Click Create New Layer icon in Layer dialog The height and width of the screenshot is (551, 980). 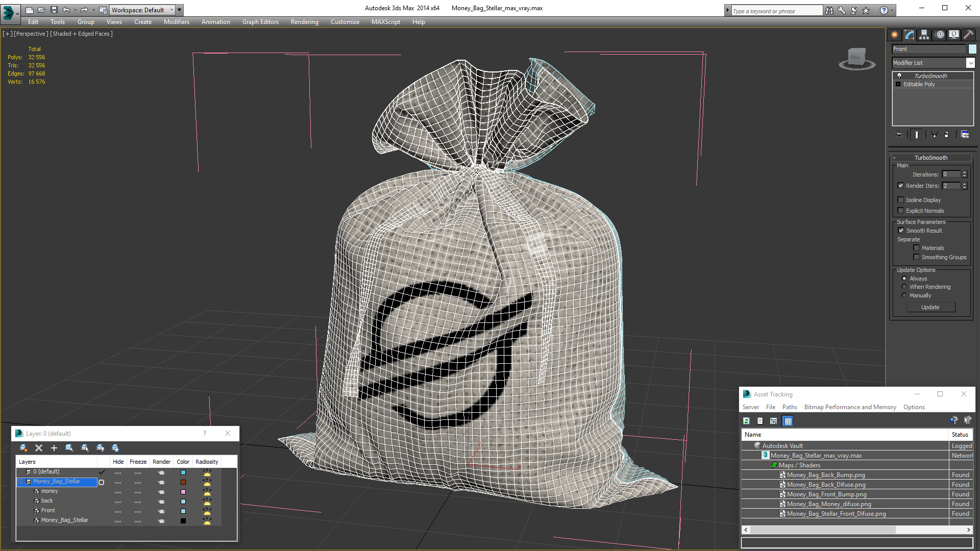tap(23, 448)
